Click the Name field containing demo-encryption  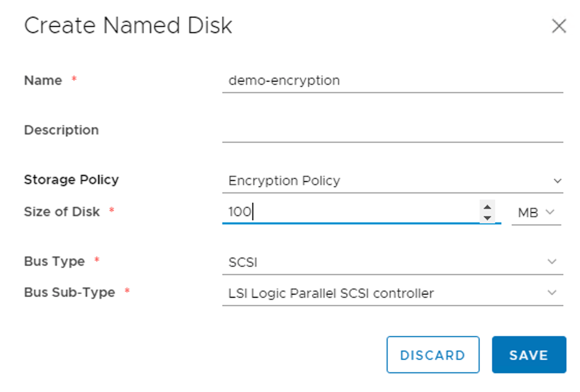(392, 81)
